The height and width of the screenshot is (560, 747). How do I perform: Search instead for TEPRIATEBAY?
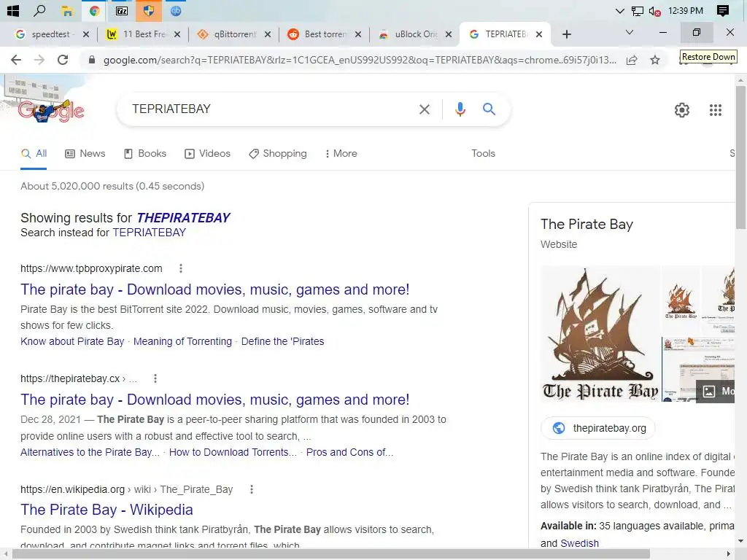[x=149, y=233]
